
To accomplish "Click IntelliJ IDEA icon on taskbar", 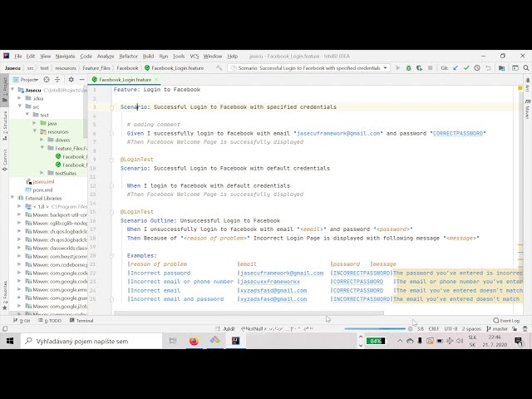I will tap(235, 341).
